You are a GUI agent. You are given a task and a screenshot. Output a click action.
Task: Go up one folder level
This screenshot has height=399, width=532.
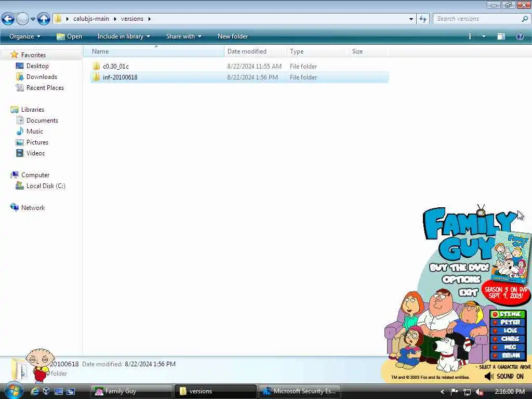tap(44, 19)
